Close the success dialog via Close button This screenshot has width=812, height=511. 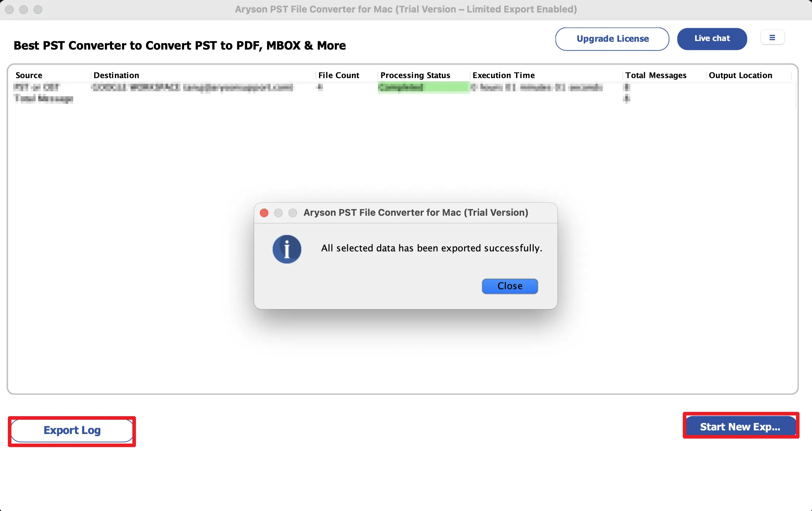tap(510, 286)
